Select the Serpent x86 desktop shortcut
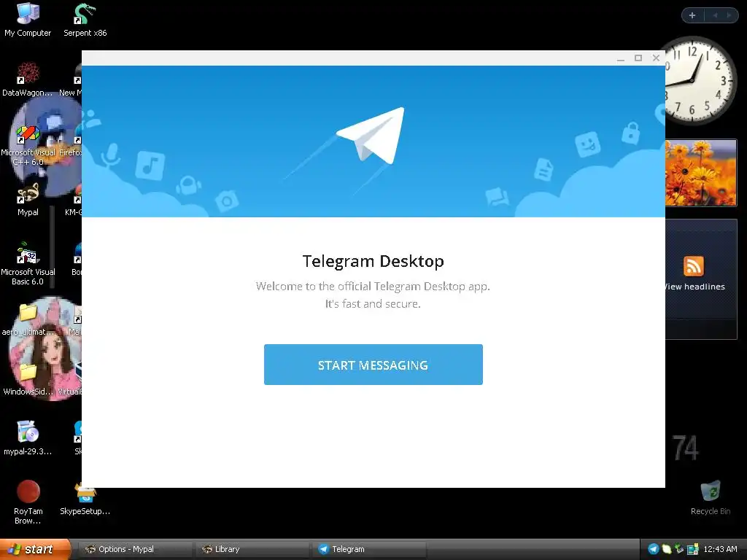This screenshot has width=747, height=560. click(85, 20)
